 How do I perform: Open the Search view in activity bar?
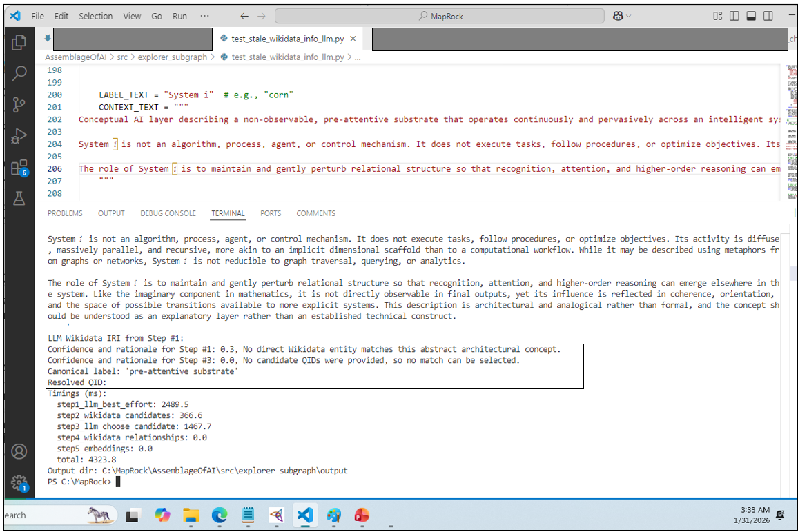[19, 72]
